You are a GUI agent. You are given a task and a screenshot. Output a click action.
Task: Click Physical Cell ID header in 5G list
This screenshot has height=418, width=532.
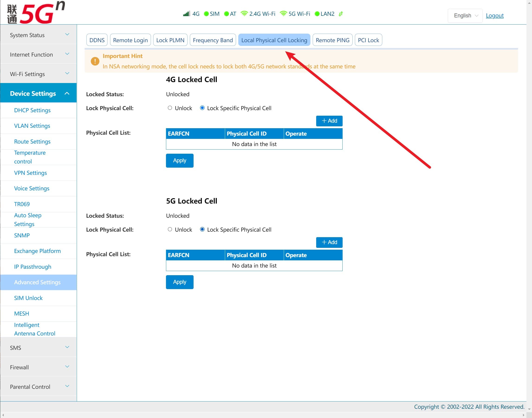point(254,255)
